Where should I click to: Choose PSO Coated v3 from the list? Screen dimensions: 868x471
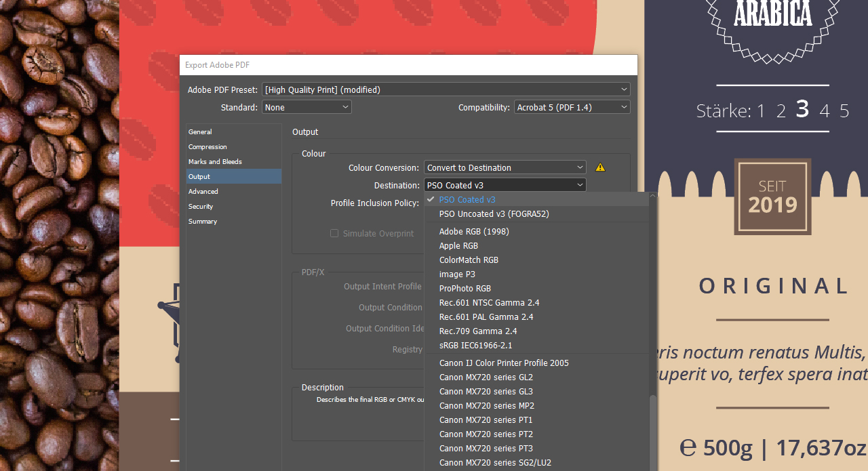536,199
